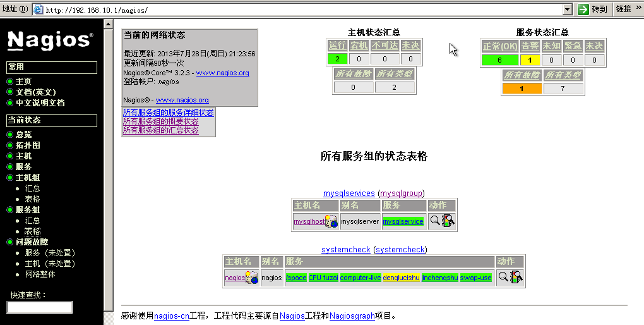Image resolution: width=644 pixels, height=325 pixels.
Task: Open the Nagiosgraph project link
Action: tap(352, 316)
